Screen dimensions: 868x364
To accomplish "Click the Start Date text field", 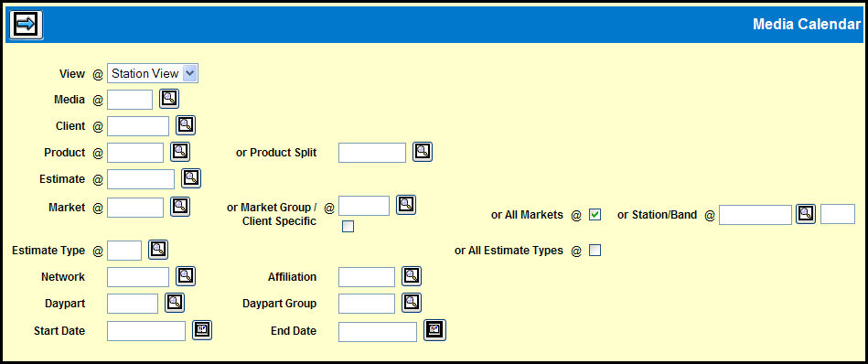I will [x=146, y=331].
